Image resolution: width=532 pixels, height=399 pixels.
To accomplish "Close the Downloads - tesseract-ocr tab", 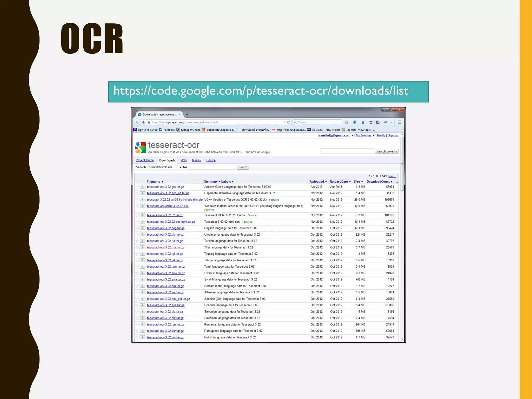I will [180, 115].
